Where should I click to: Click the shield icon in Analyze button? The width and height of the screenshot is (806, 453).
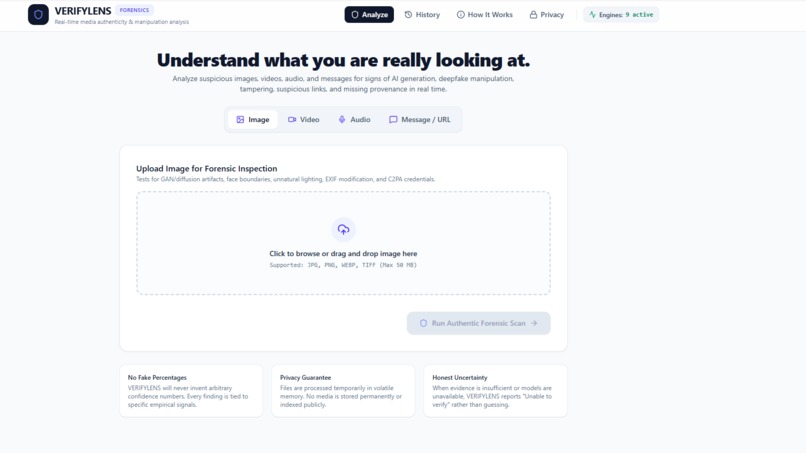(355, 14)
